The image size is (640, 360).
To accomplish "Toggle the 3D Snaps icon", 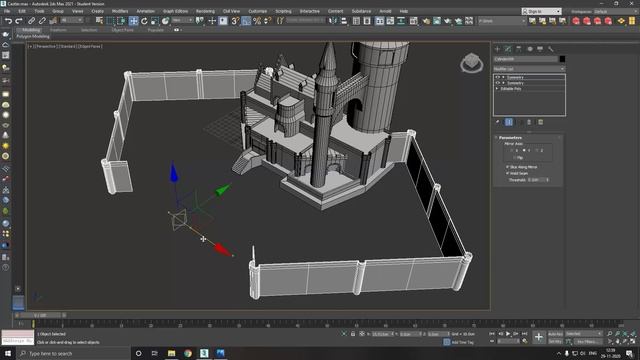I will pyautogui.click(x=235, y=21).
